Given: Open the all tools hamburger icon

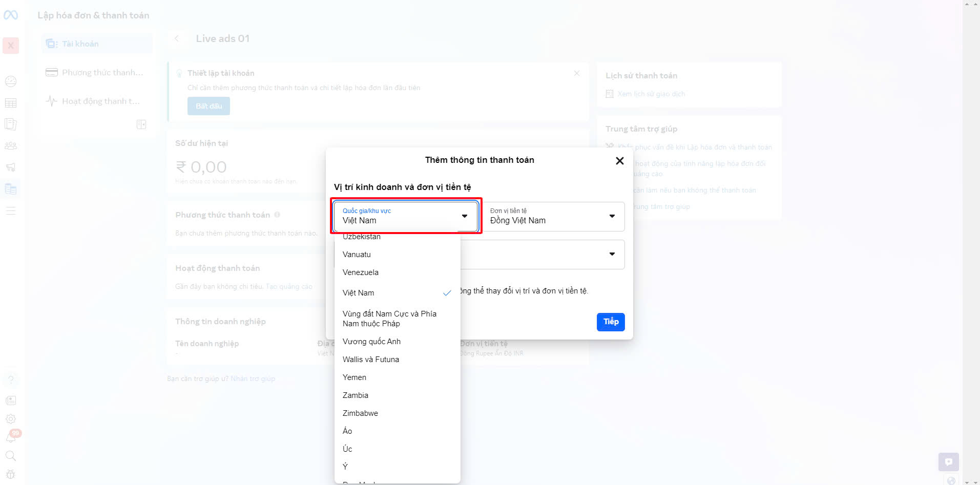Looking at the screenshot, I should (11, 210).
